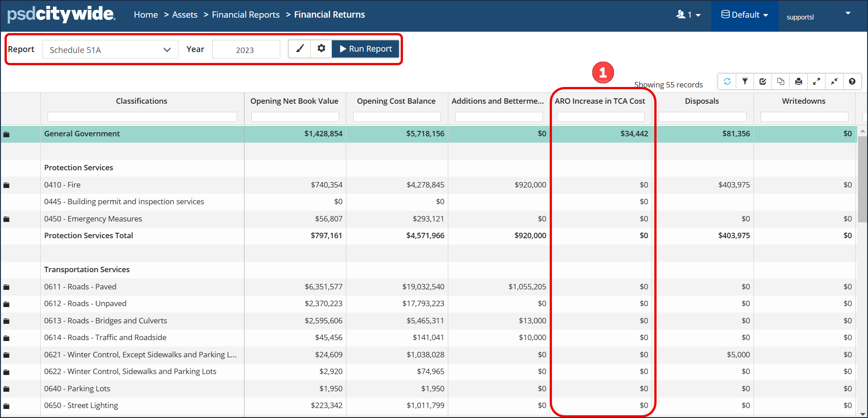Open the grid filter funnel icon
The height and width of the screenshot is (418, 868).
click(x=745, y=82)
